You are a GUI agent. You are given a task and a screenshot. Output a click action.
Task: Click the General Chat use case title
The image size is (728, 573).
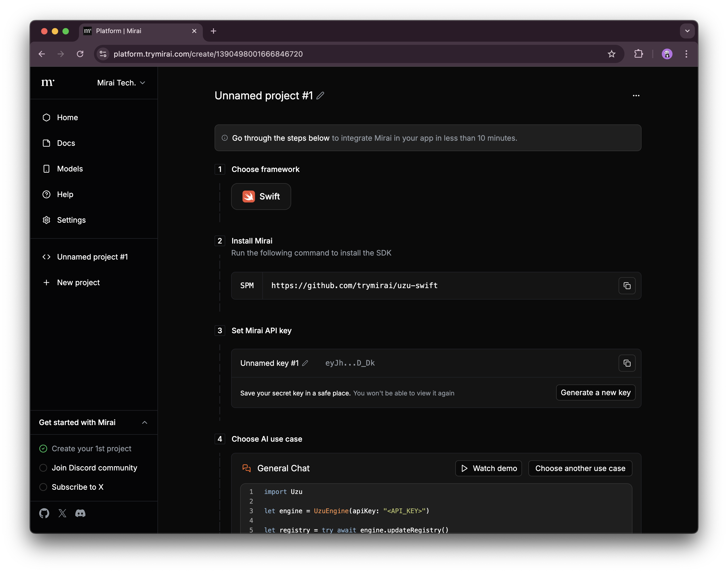283,468
